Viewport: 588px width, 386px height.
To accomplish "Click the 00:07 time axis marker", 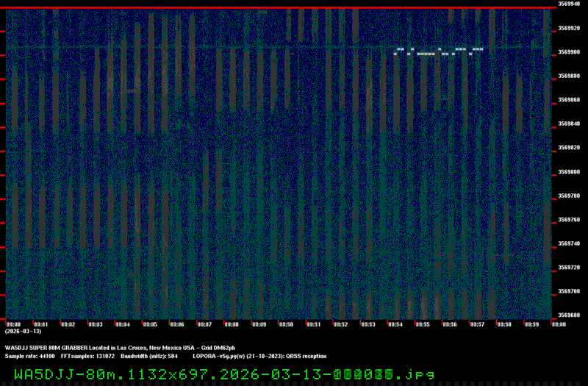I will point(204,324).
